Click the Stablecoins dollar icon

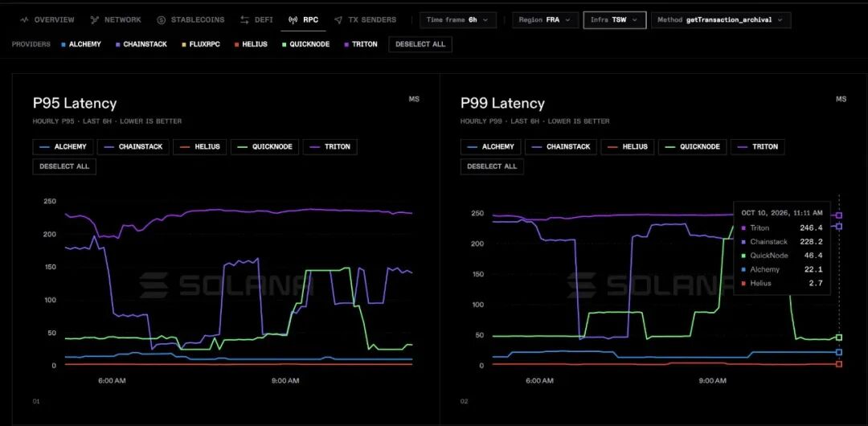click(161, 20)
